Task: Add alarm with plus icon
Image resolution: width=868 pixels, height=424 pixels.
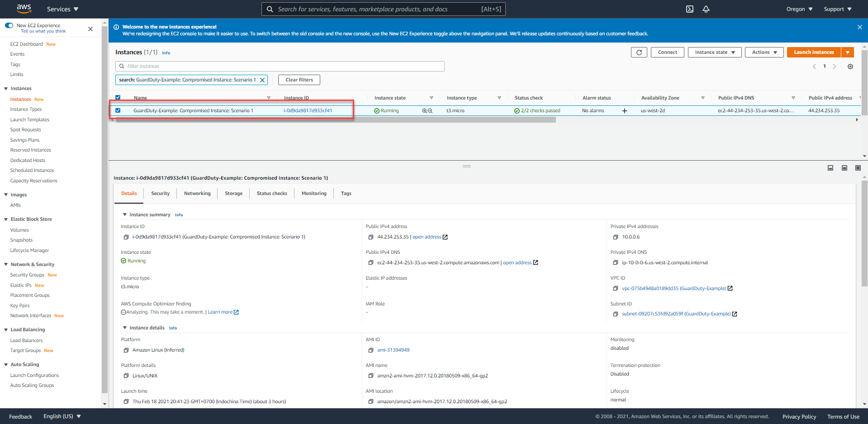Action: pos(625,111)
